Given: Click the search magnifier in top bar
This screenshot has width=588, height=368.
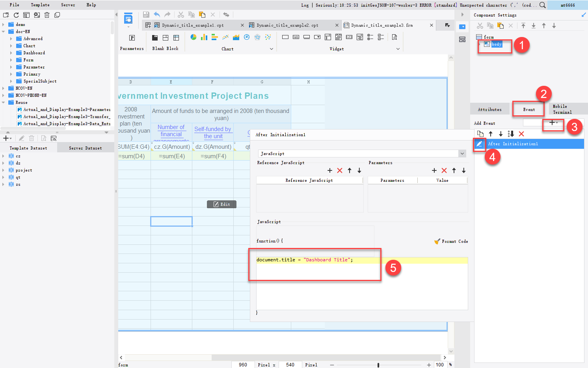Looking at the screenshot, I should [543, 5].
